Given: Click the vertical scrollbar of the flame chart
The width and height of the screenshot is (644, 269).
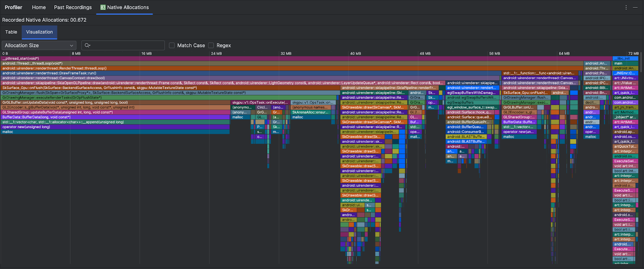Looking at the screenshot, I should click(x=641, y=64).
